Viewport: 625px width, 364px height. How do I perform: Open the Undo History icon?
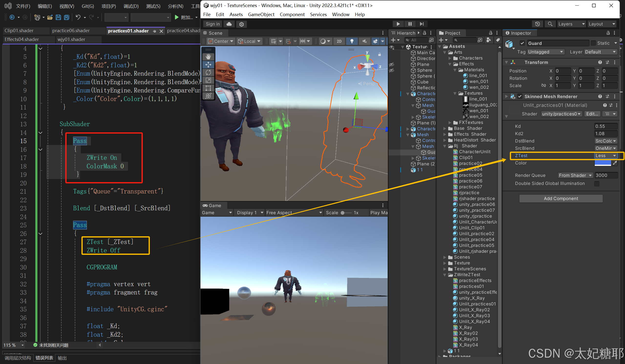(x=537, y=24)
